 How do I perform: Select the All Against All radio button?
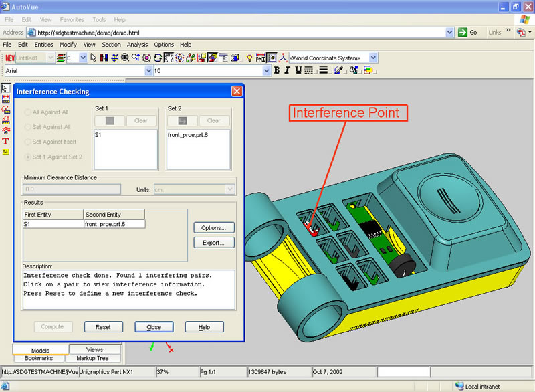pyautogui.click(x=28, y=112)
